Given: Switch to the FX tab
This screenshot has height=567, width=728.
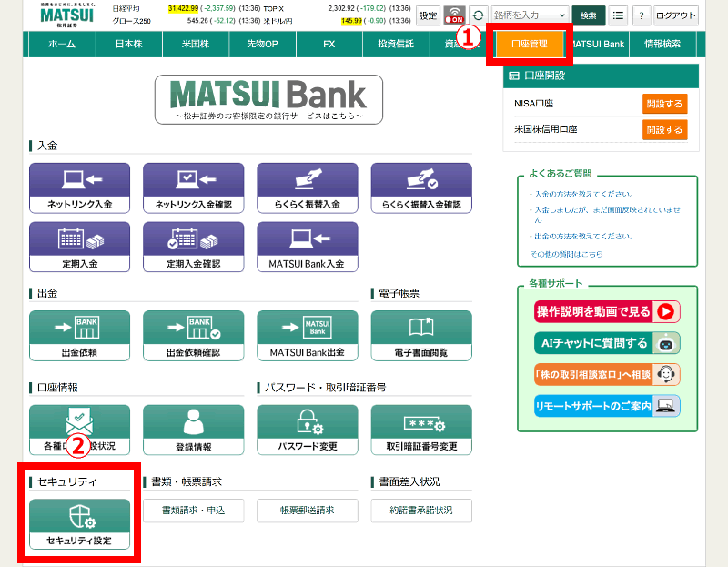Looking at the screenshot, I should (329, 44).
